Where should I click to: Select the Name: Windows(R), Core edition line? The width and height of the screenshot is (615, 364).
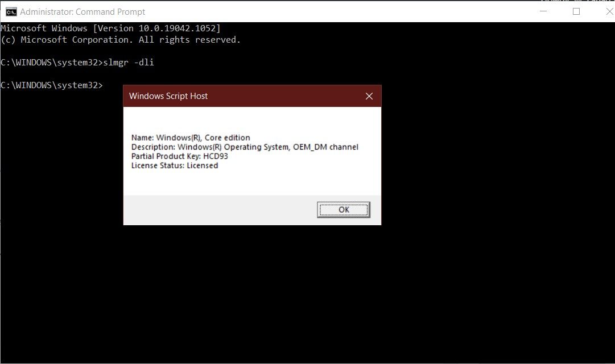click(191, 137)
